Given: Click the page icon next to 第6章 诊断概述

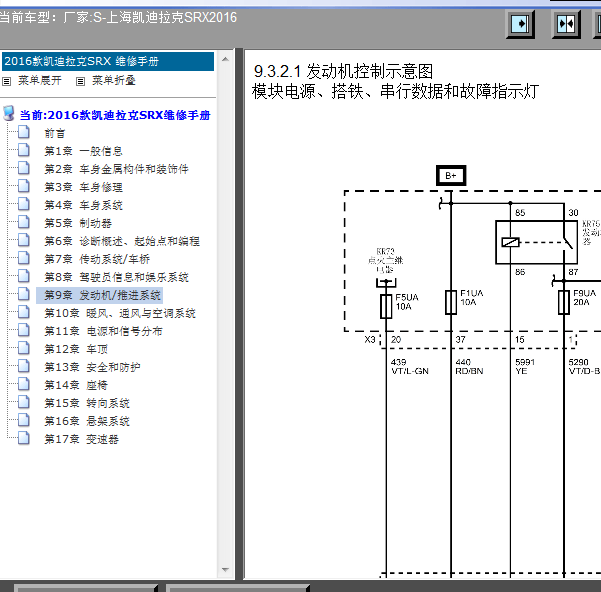Looking at the screenshot, I should click(x=24, y=240).
